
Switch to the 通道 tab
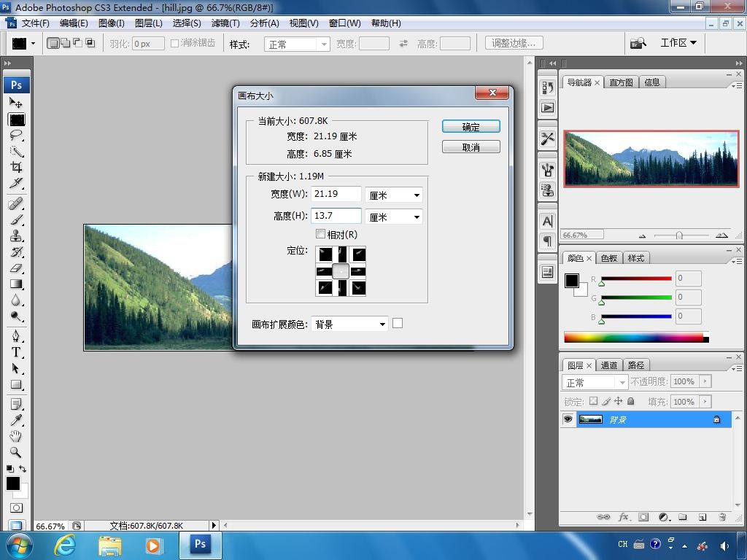coord(609,365)
